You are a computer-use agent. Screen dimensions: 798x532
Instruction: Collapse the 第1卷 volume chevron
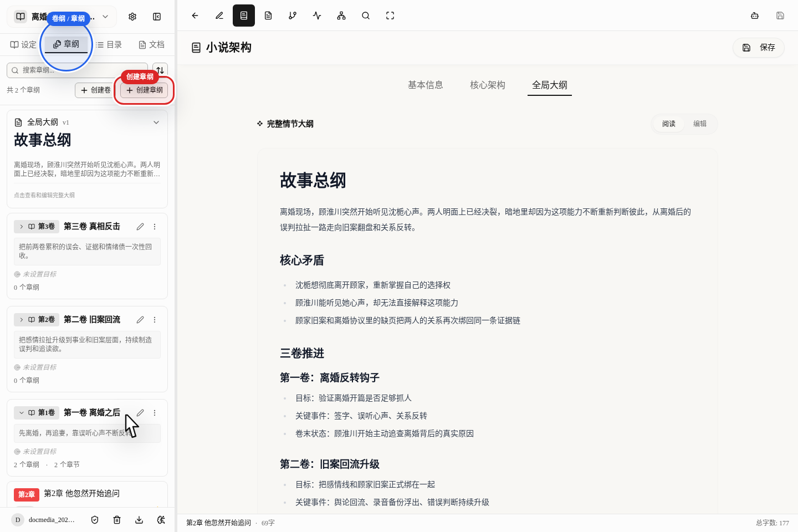22,413
